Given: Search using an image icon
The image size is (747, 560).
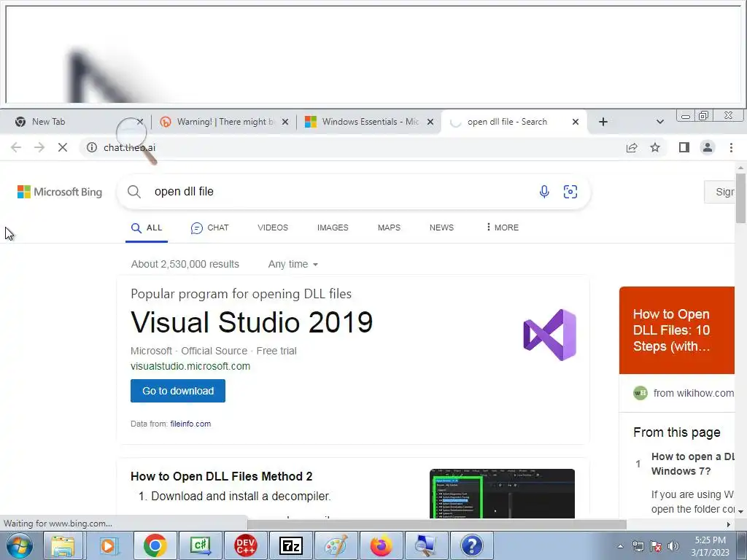Looking at the screenshot, I should [570, 192].
